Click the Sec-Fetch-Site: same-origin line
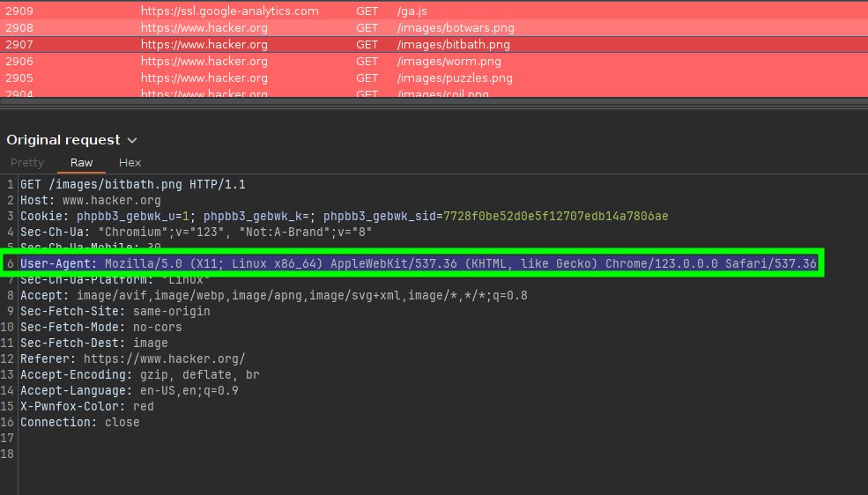Image resolution: width=868 pixels, height=495 pixels. (x=115, y=311)
